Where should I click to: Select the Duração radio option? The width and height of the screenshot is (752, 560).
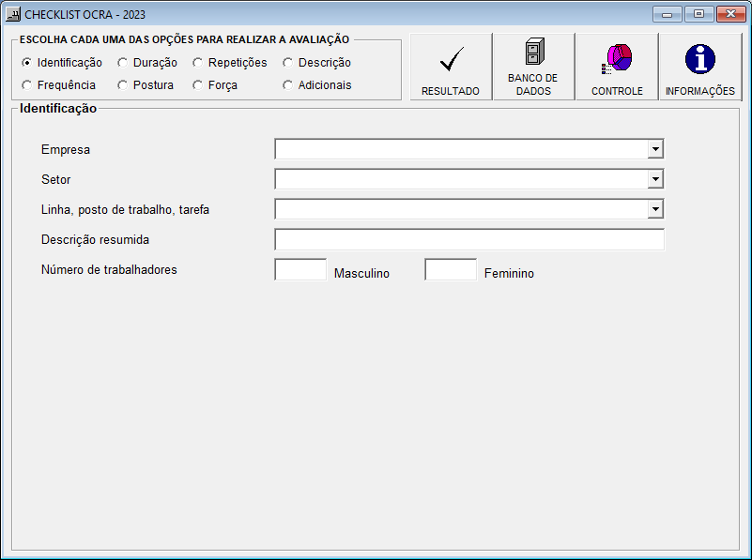coord(123,63)
